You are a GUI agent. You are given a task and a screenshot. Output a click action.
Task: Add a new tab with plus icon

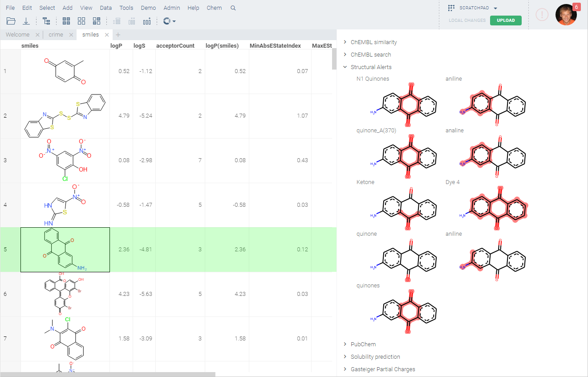[x=118, y=35]
